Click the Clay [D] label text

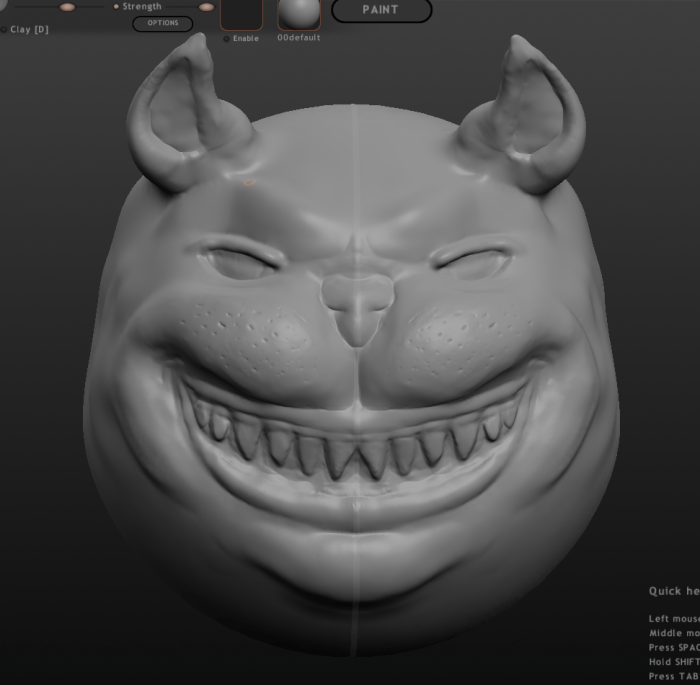coord(30,30)
